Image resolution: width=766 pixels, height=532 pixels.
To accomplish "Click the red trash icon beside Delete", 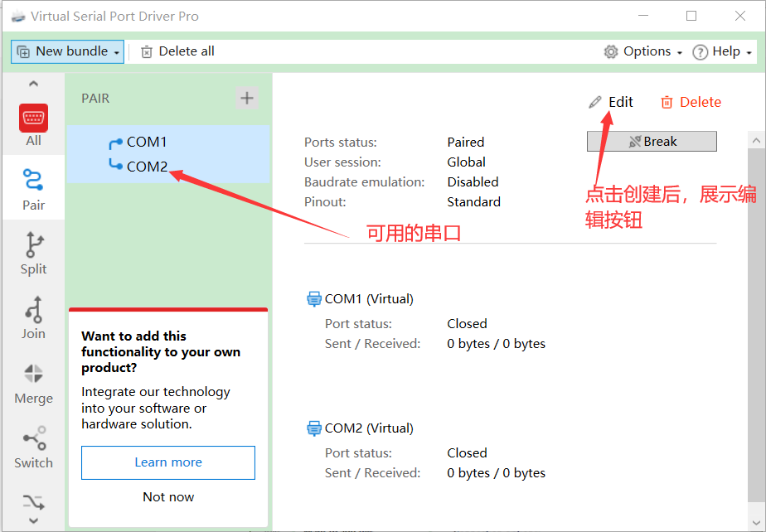I will click(667, 102).
